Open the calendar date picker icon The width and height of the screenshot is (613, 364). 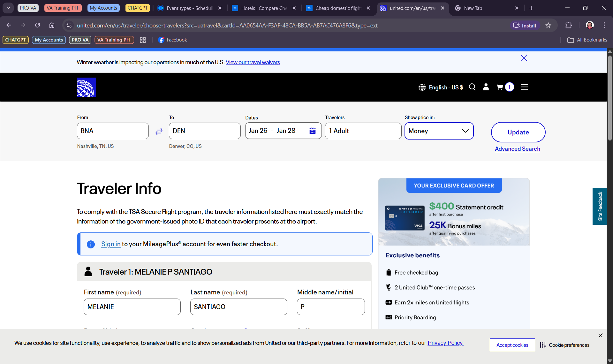313,131
